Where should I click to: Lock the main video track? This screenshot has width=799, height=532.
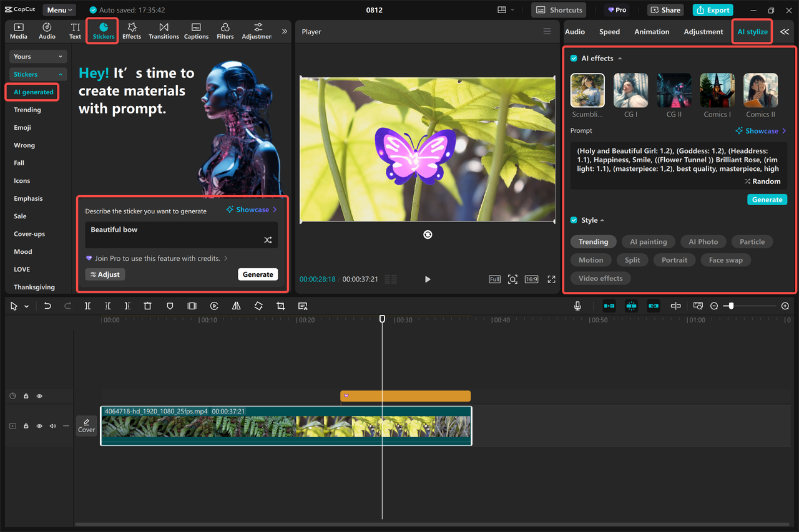(x=26, y=426)
